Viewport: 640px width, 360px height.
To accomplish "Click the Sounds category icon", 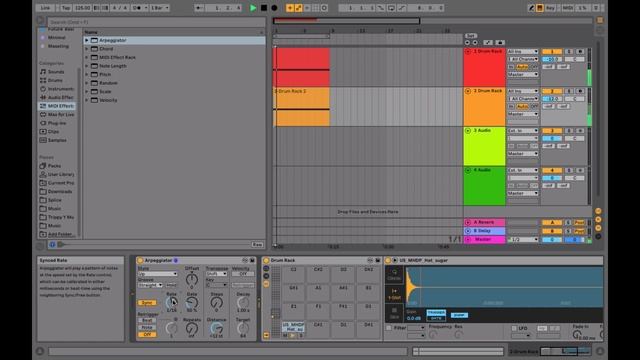I will click(43, 72).
